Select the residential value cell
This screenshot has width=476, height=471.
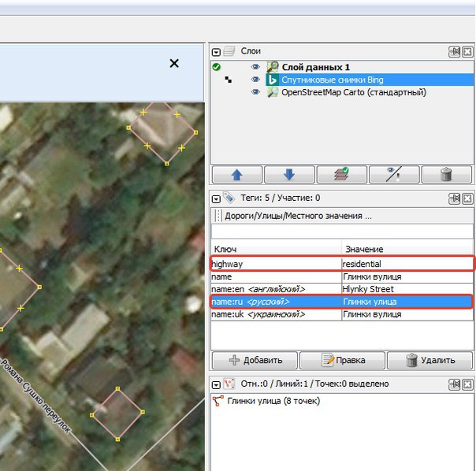pyautogui.click(x=407, y=264)
